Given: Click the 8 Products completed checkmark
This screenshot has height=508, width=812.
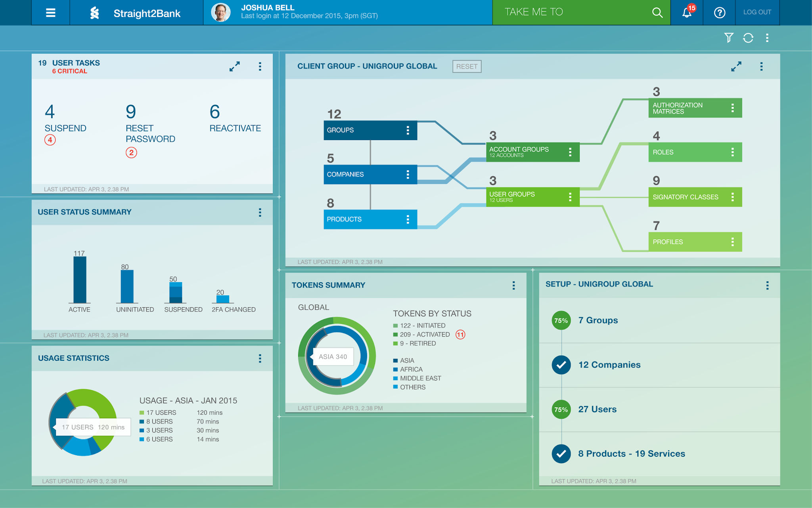Looking at the screenshot, I should [x=561, y=454].
